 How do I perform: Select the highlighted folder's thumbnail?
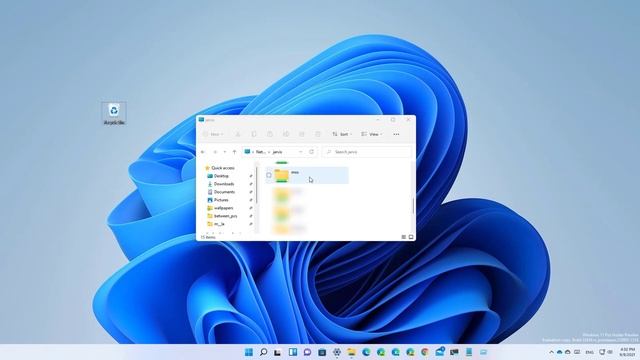(x=281, y=176)
